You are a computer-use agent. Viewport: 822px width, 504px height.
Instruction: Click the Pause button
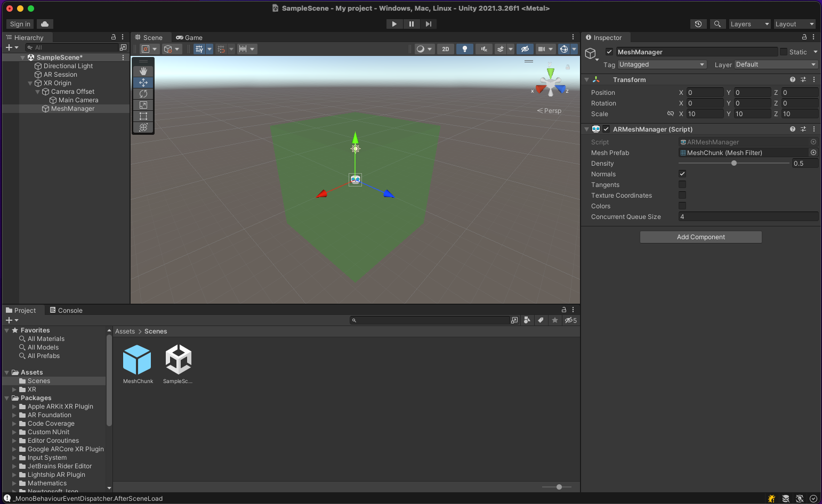[411, 24]
